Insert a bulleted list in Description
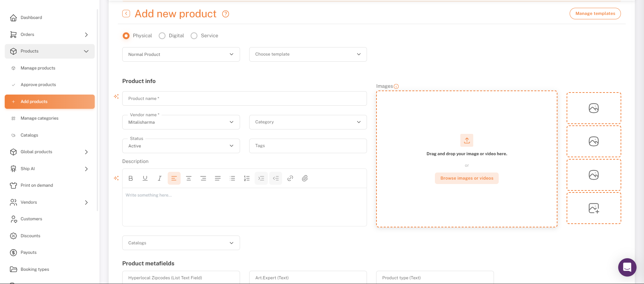 232,178
